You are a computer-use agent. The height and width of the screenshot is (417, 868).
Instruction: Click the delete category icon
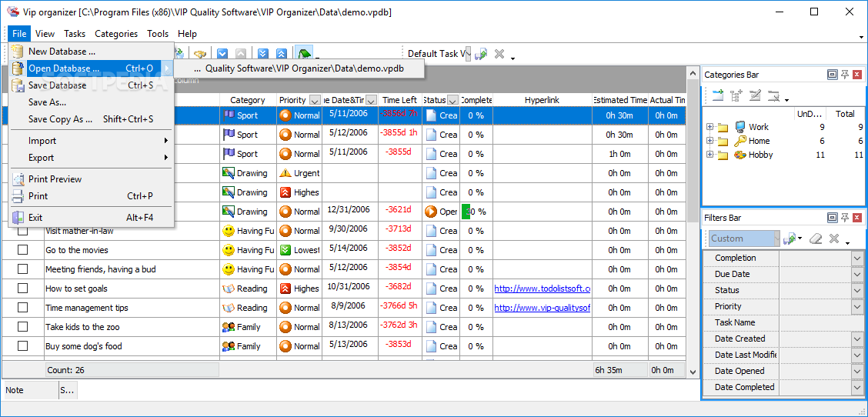773,96
